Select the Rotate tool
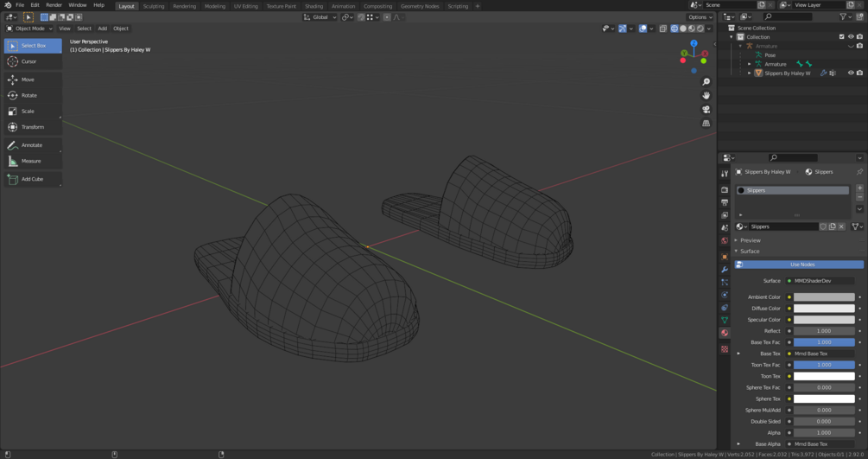 [x=32, y=95]
